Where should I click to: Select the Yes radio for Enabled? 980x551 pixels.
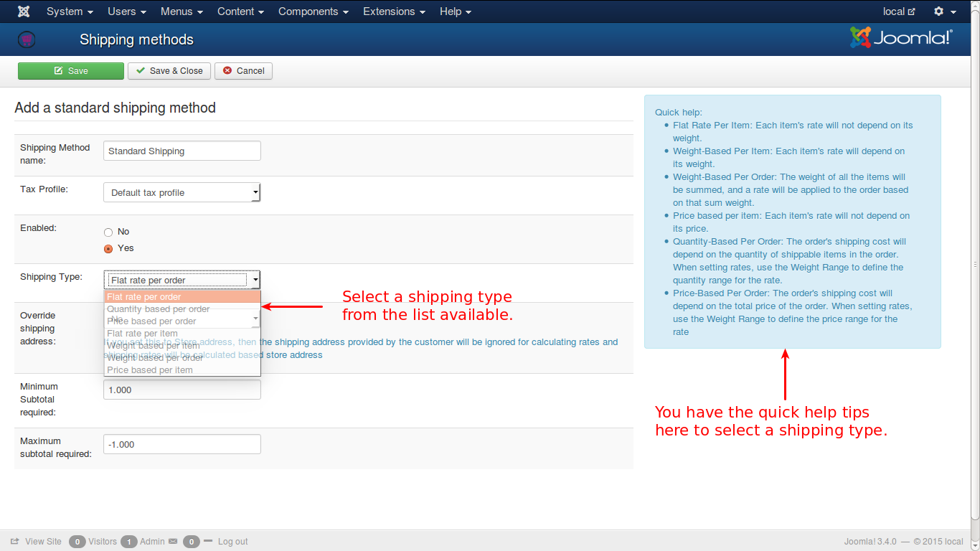(x=108, y=248)
